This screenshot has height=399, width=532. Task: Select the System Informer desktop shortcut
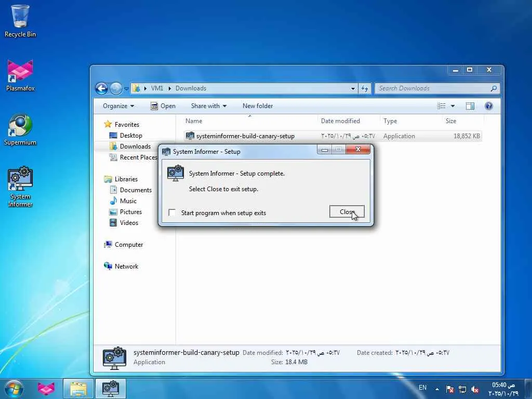pos(20,187)
